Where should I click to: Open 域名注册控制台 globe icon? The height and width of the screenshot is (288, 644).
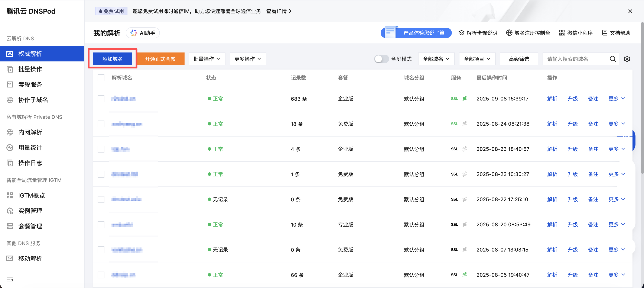[509, 33]
